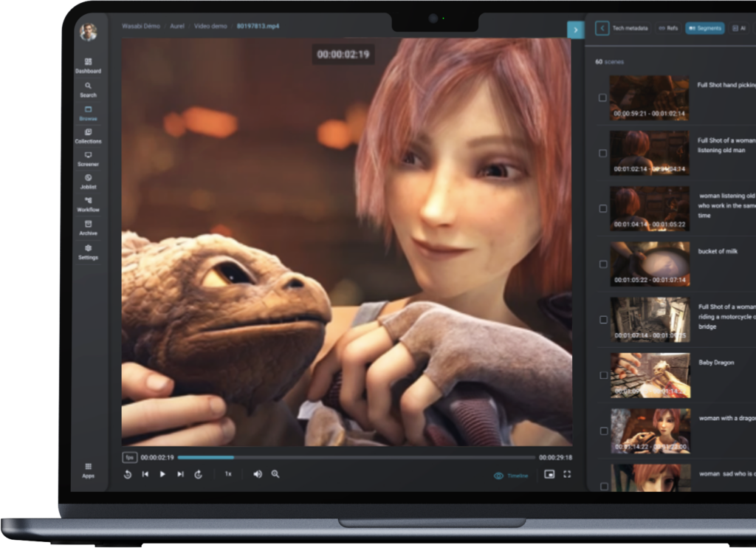
Task: Open the 'Baby Dragon' scene thumbnail
Action: pyautogui.click(x=650, y=375)
